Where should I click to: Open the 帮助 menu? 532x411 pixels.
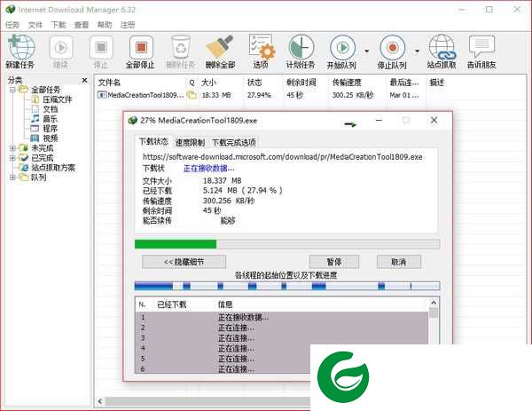(x=105, y=25)
